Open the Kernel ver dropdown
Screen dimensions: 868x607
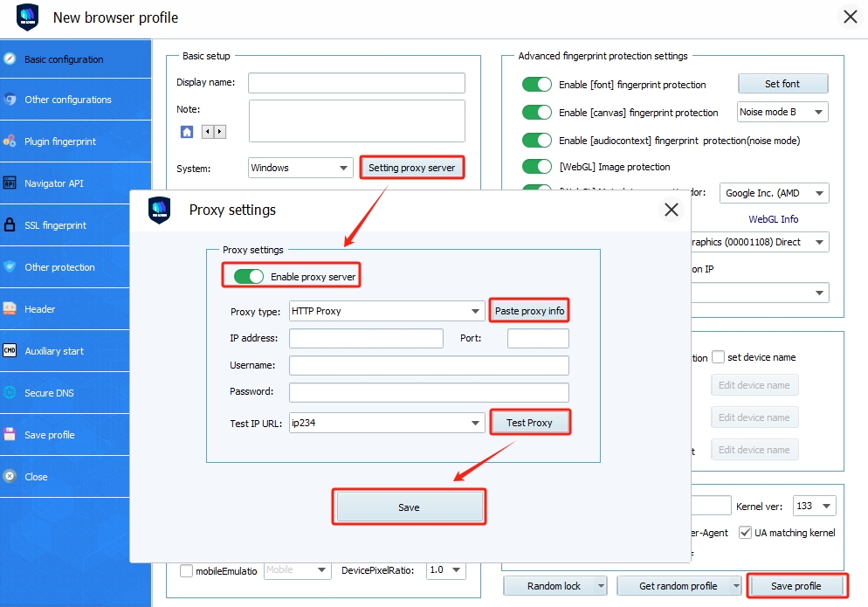[x=827, y=506]
